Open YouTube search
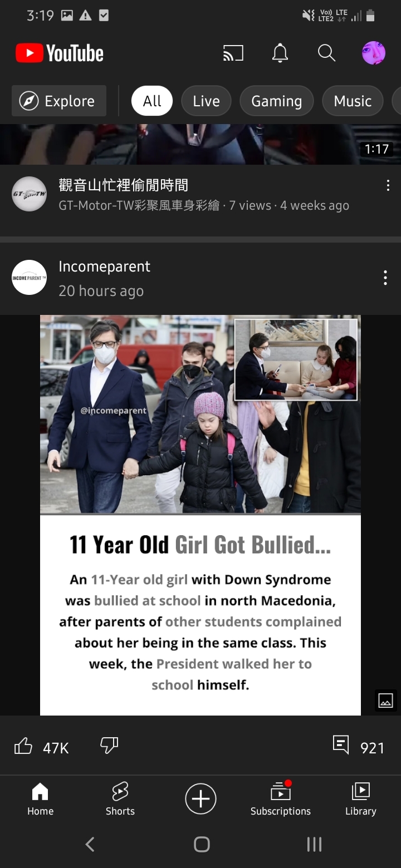 click(326, 53)
